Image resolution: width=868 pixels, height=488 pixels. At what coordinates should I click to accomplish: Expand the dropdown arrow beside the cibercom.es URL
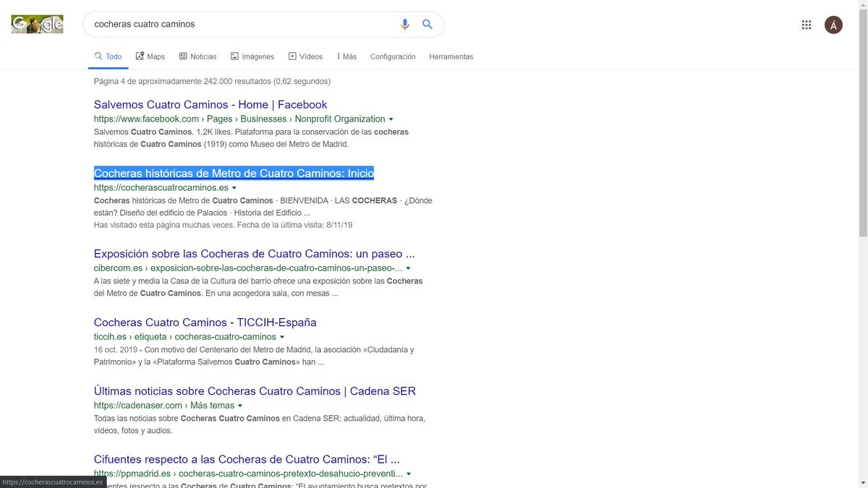click(x=409, y=269)
